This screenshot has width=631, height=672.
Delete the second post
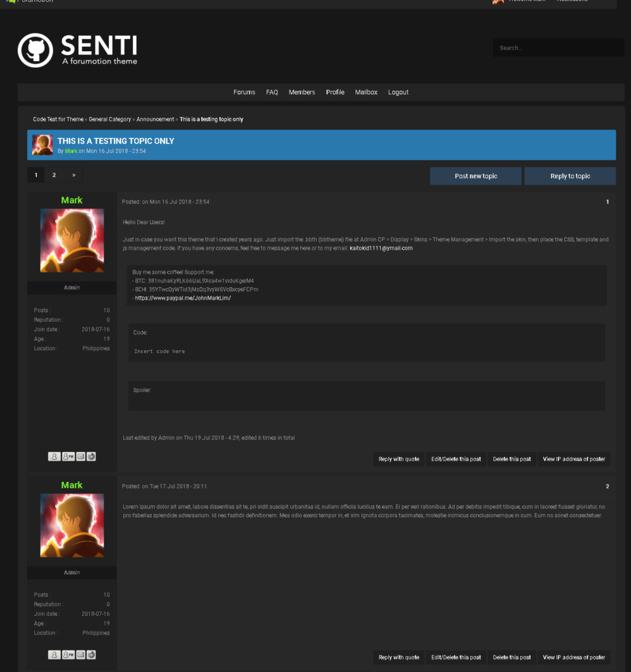(512, 657)
